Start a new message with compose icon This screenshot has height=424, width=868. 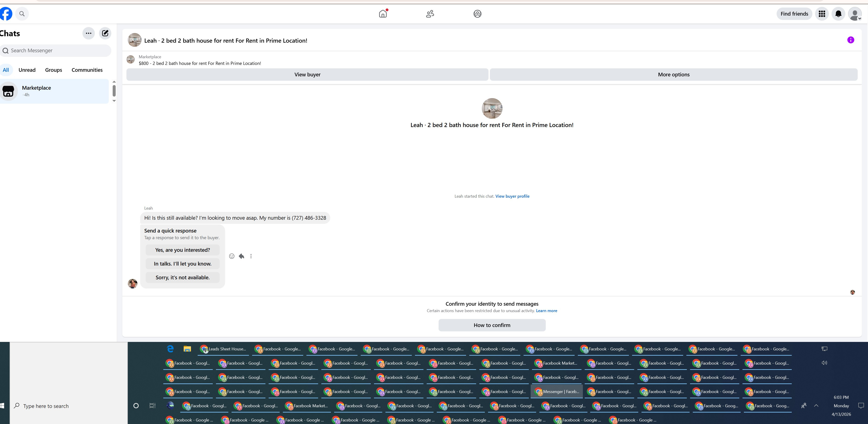click(105, 33)
